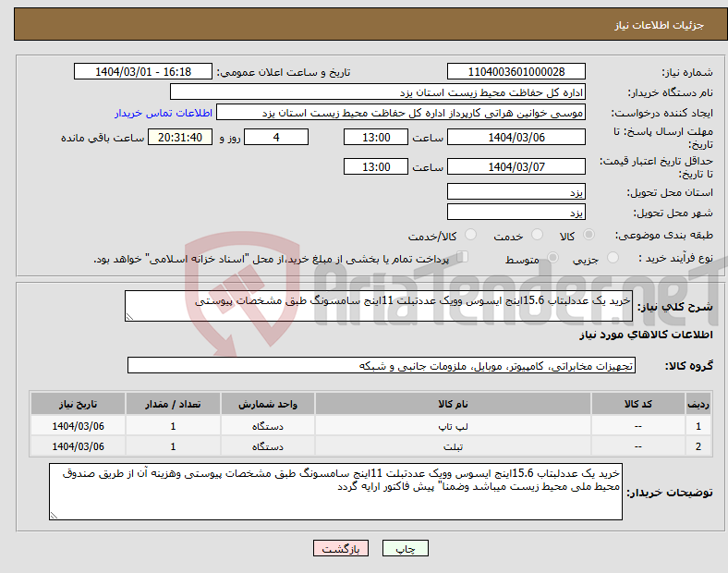Click the announcement date field 1404/03/01 - 16:18
The height and width of the screenshot is (573, 728).
point(143,71)
